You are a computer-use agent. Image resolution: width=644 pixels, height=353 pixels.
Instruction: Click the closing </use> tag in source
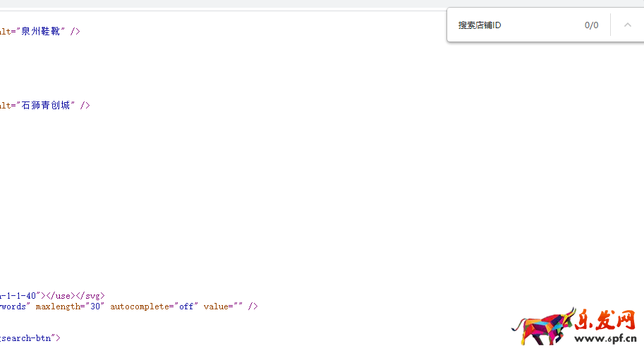[61, 296]
